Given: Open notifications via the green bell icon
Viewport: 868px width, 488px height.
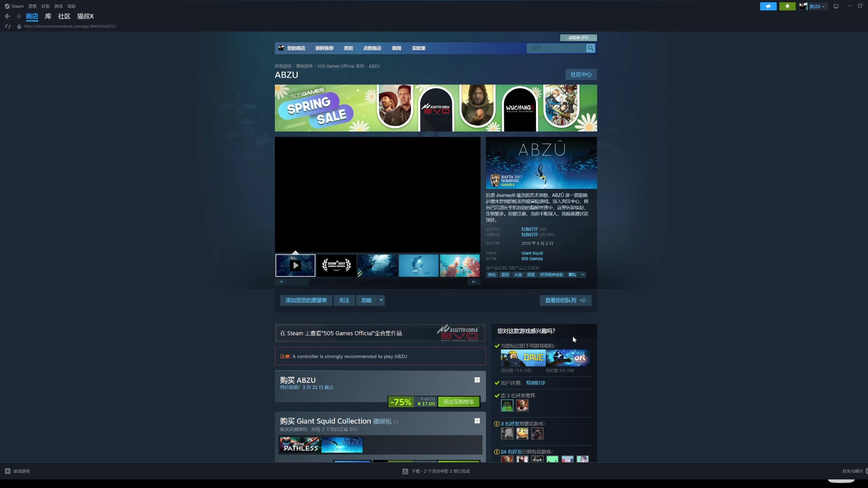Looking at the screenshot, I should click(787, 6).
